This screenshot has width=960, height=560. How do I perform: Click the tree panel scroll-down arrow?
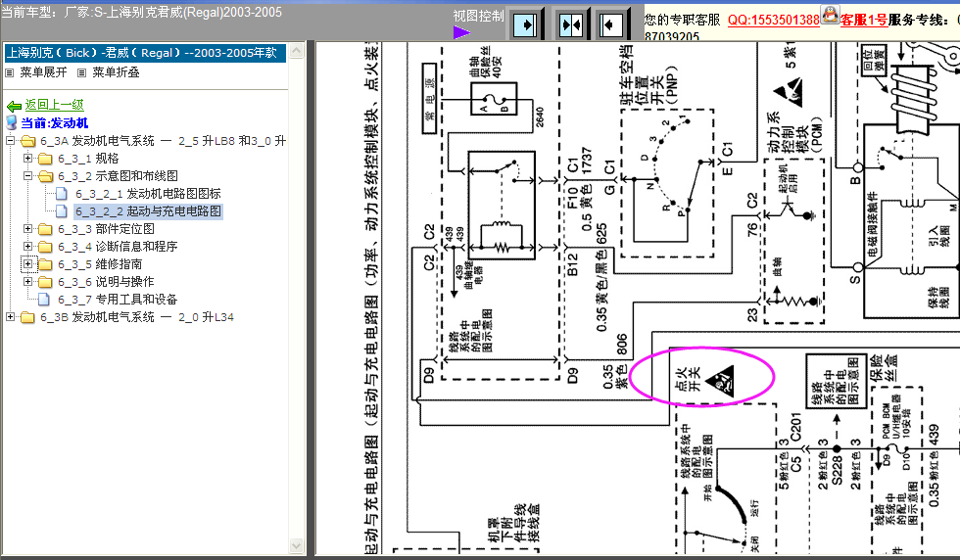coord(296,545)
